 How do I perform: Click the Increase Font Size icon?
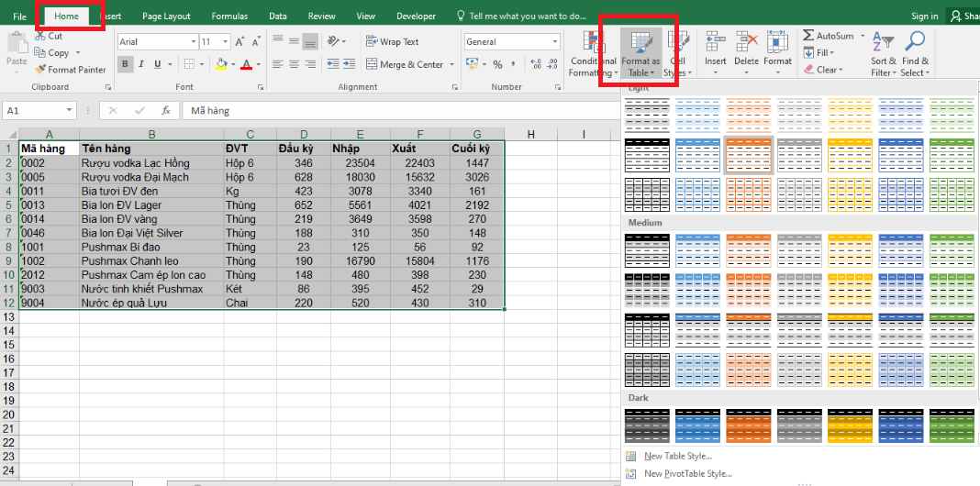pyautogui.click(x=239, y=42)
